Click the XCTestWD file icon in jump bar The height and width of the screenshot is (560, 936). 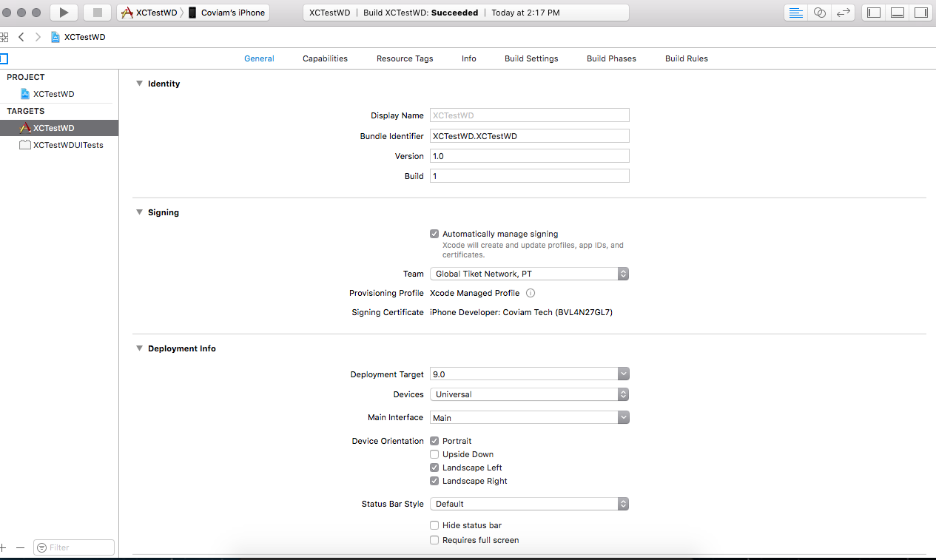pos(55,37)
